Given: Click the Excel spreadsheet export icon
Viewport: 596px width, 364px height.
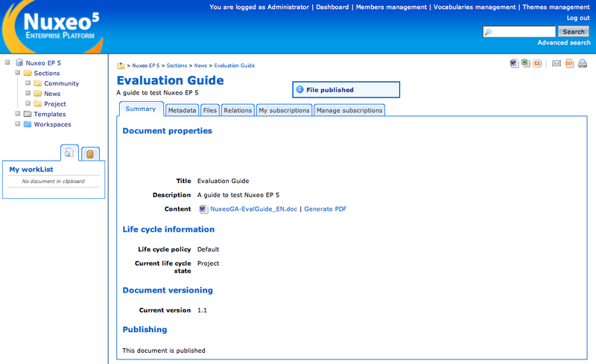Looking at the screenshot, I should pos(526,63).
